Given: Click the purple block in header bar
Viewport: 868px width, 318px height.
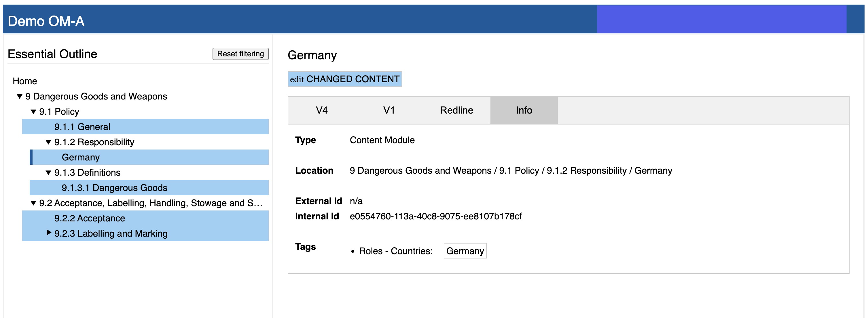Looking at the screenshot, I should [721, 19].
